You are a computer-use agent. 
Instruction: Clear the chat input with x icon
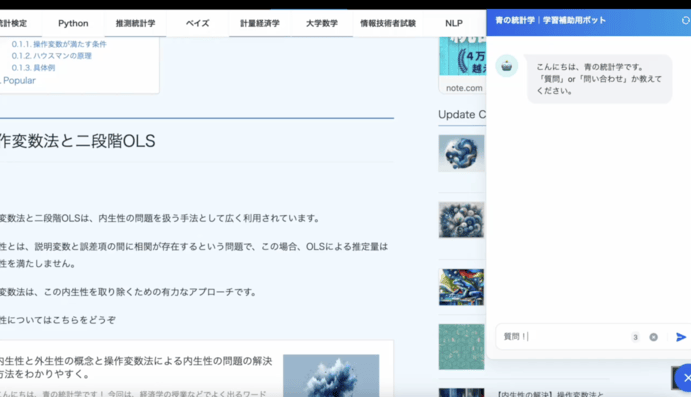point(654,337)
